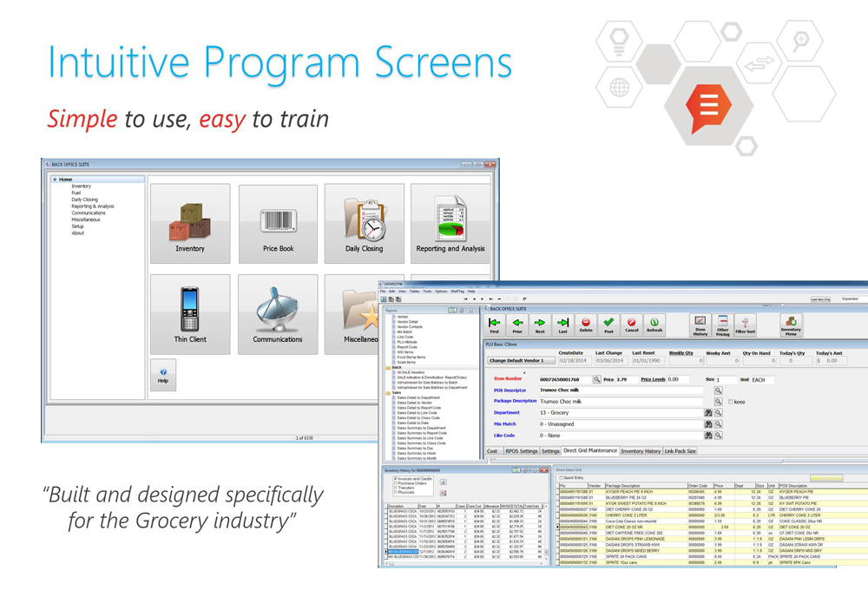The width and height of the screenshot is (868, 590).
Task: Open the Inventory tile with crates icon
Action: [x=190, y=224]
